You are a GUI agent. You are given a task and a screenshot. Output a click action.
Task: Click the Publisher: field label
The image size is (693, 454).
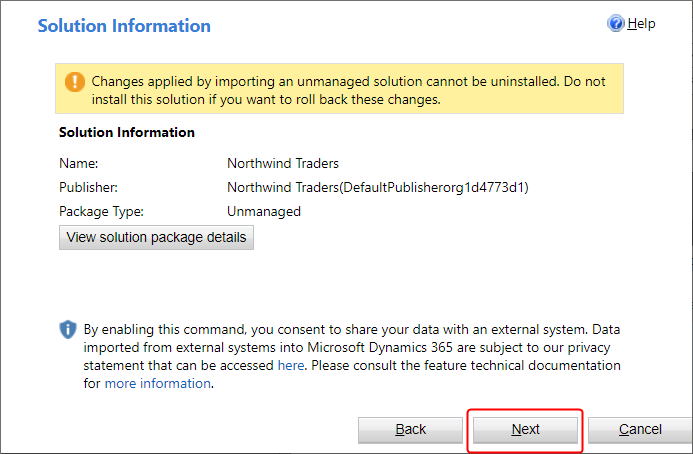(88, 187)
